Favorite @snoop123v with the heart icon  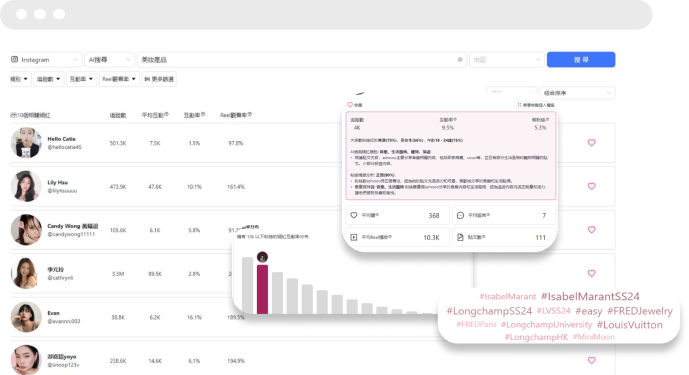tap(591, 360)
